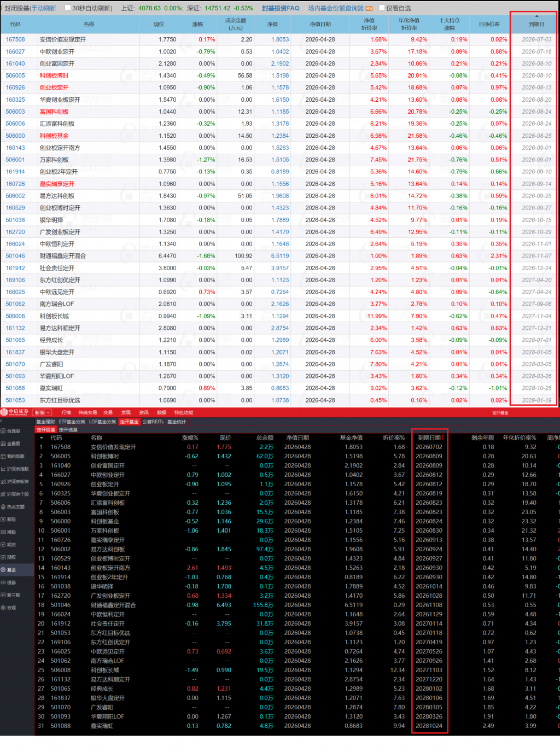Image resolution: width=560 pixels, height=752 pixels.
Task: Open 宏观 in the left sidebar
Action: (x=9, y=608)
